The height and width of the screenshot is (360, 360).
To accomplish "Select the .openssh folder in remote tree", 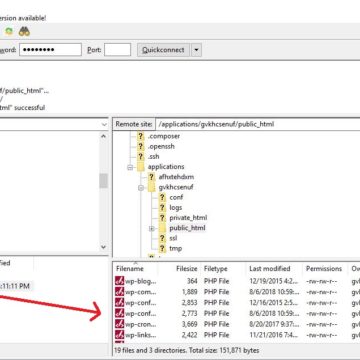I will coord(161,146).
